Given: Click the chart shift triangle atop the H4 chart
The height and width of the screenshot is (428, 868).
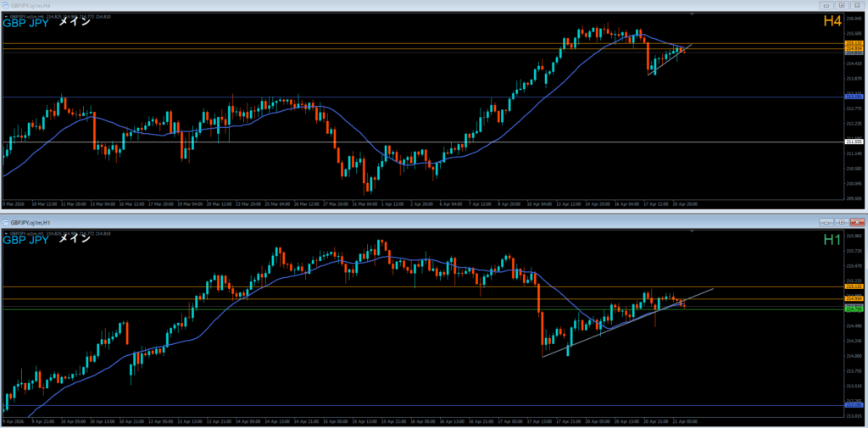Looking at the screenshot, I should click(x=693, y=15).
